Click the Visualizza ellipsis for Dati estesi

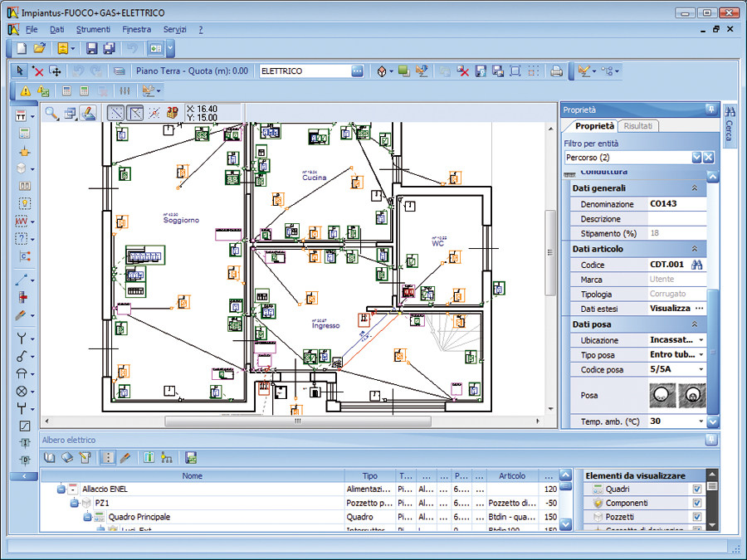coord(699,309)
